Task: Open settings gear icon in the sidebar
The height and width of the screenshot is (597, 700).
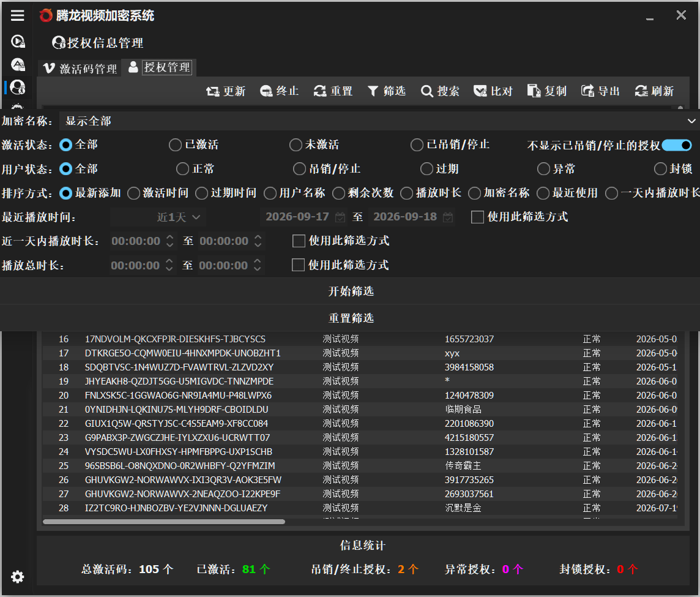Action: [x=17, y=577]
